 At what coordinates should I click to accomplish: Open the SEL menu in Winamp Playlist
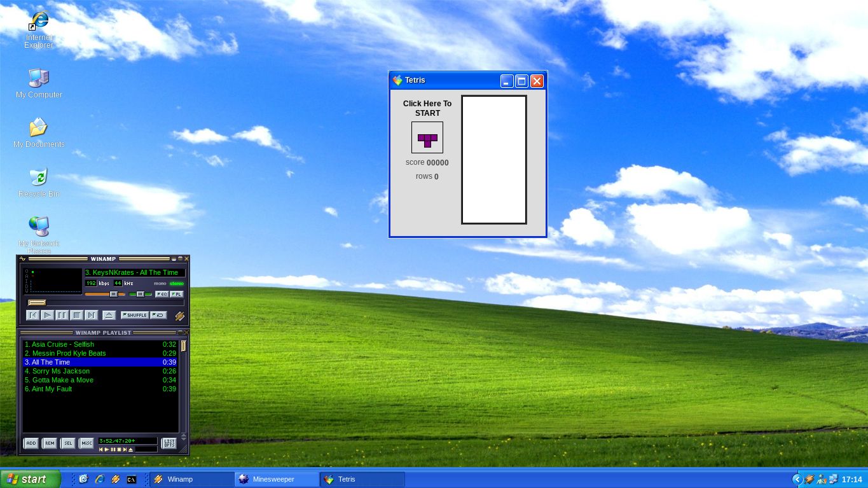[68, 443]
